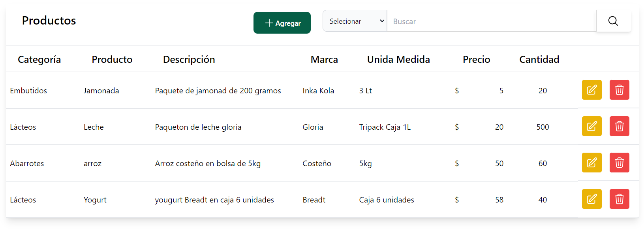The image size is (644, 229).
Task: Click the Descripción column header
Action: [x=189, y=59]
